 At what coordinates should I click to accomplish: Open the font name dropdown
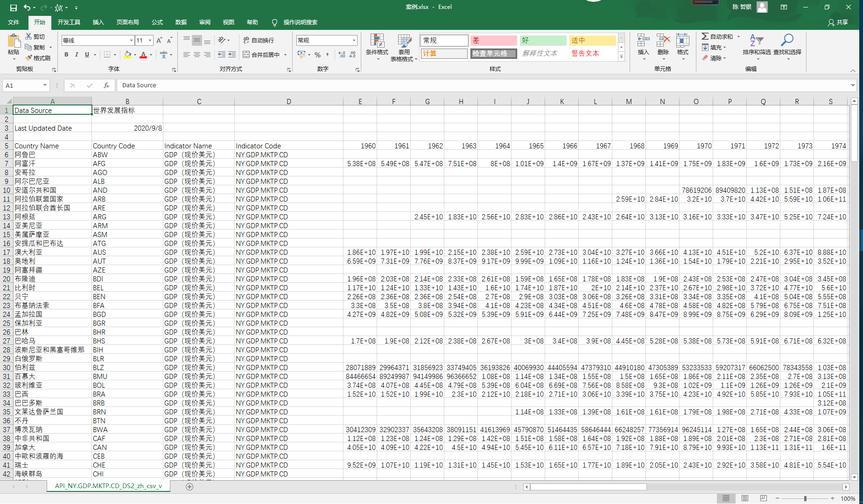[x=131, y=41]
